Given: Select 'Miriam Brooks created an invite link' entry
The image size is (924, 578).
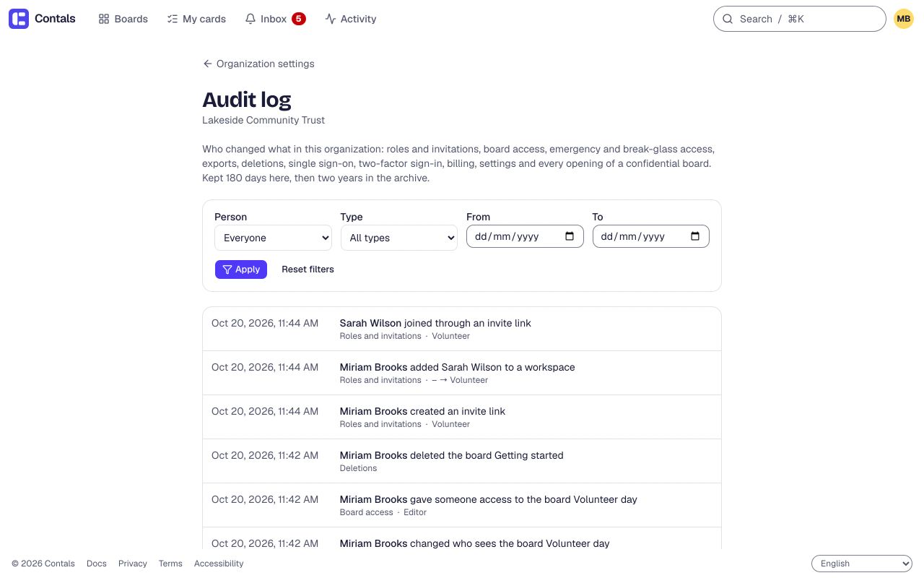Looking at the screenshot, I should [x=462, y=417].
